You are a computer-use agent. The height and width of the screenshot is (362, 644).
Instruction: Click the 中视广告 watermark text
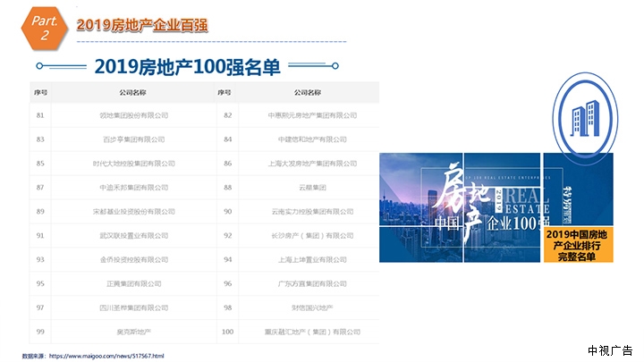click(x=609, y=349)
